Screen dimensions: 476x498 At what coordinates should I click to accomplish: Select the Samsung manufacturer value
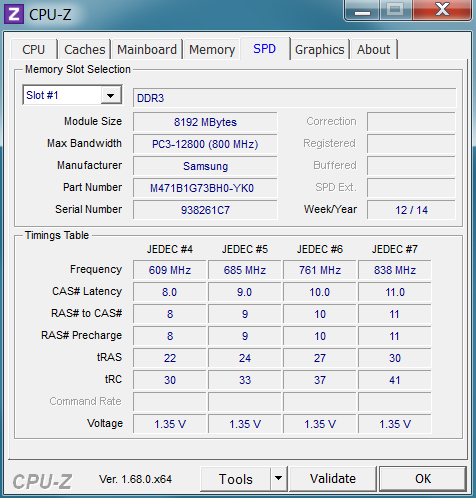click(205, 166)
